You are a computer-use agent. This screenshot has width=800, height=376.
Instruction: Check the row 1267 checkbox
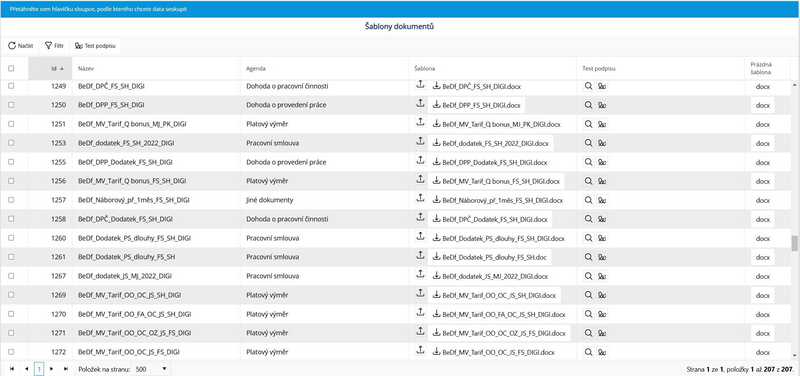coord(11,276)
